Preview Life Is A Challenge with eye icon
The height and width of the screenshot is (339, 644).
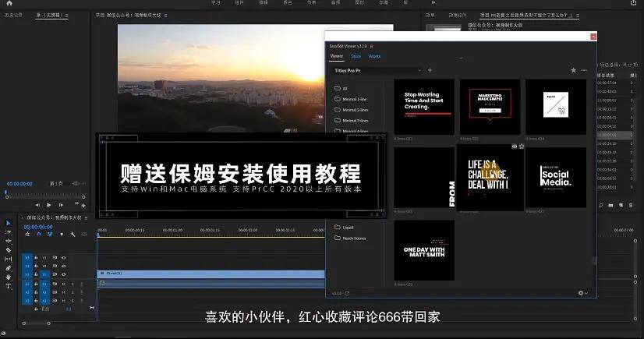pos(515,147)
